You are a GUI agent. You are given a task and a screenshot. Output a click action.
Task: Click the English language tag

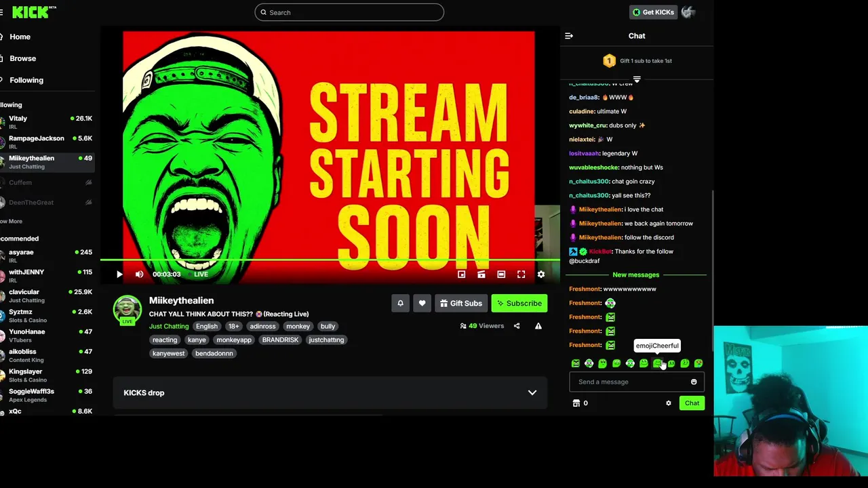pos(207,326)
